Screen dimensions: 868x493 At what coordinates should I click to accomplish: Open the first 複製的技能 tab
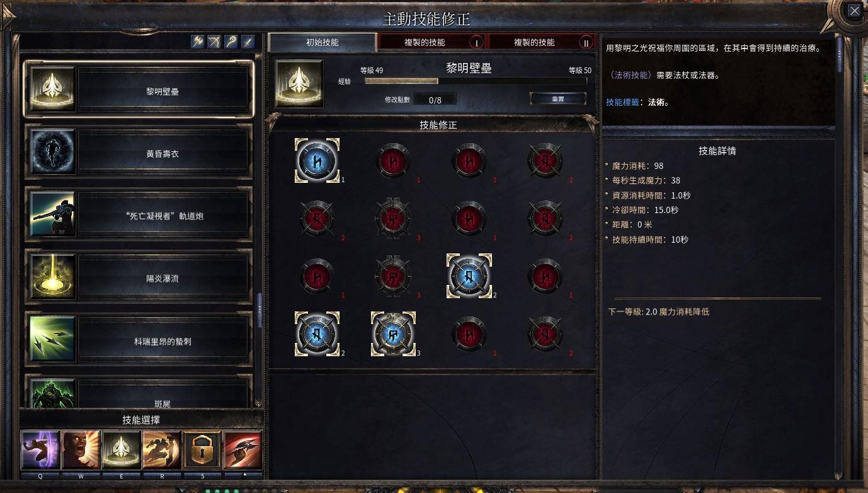(431, 42)
